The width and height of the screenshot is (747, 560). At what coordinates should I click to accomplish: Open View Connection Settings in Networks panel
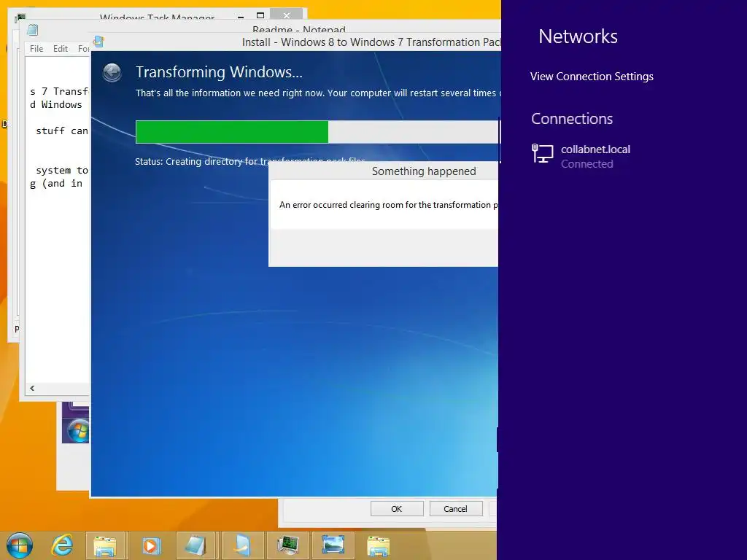point(592,76)
